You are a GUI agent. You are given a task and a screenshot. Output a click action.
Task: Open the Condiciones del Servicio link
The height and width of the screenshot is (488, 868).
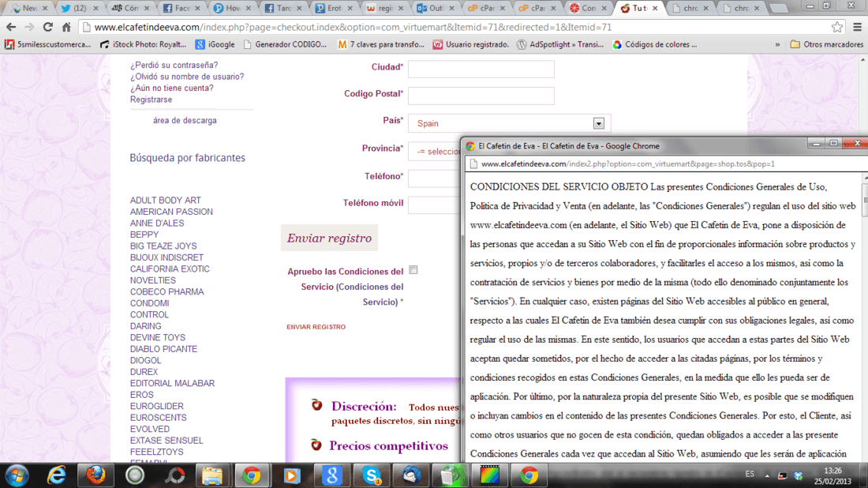point(370,294)
